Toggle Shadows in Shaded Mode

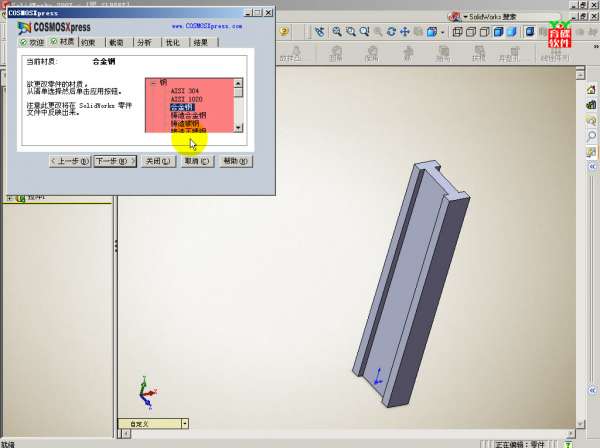[x=530, y=31]
